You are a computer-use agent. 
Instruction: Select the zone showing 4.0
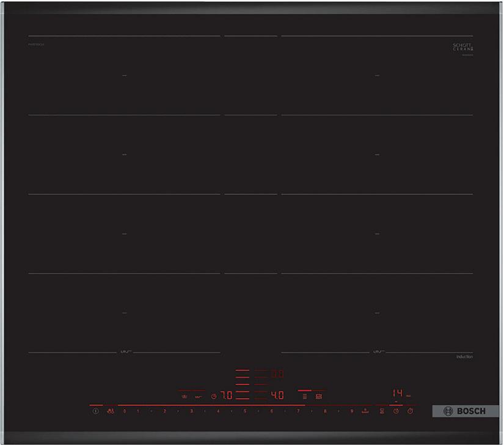277,395
